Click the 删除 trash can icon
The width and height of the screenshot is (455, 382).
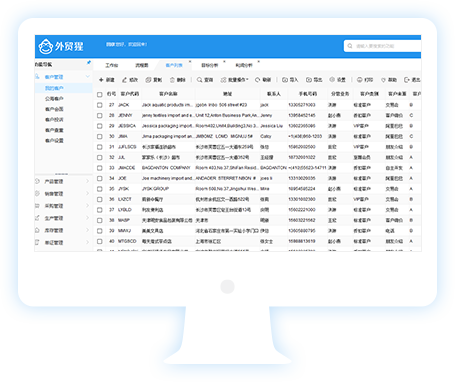click(172, 80)
